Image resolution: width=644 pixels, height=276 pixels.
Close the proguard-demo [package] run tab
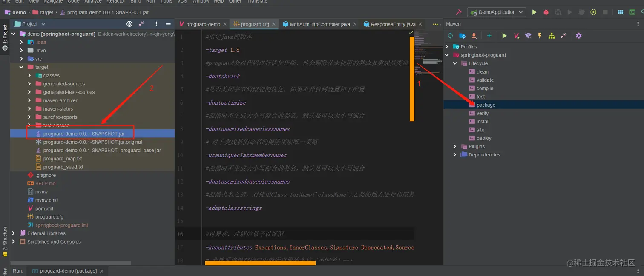click(x=101, y=271)
